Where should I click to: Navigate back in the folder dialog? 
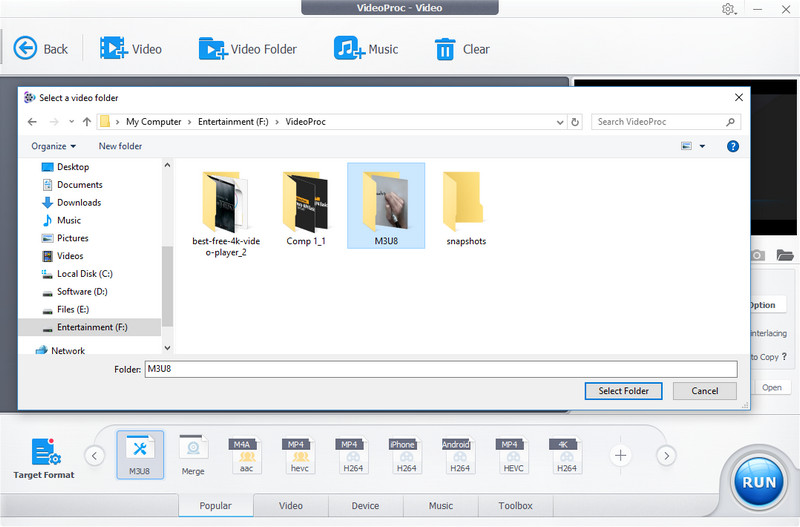(x=32, y=122)
